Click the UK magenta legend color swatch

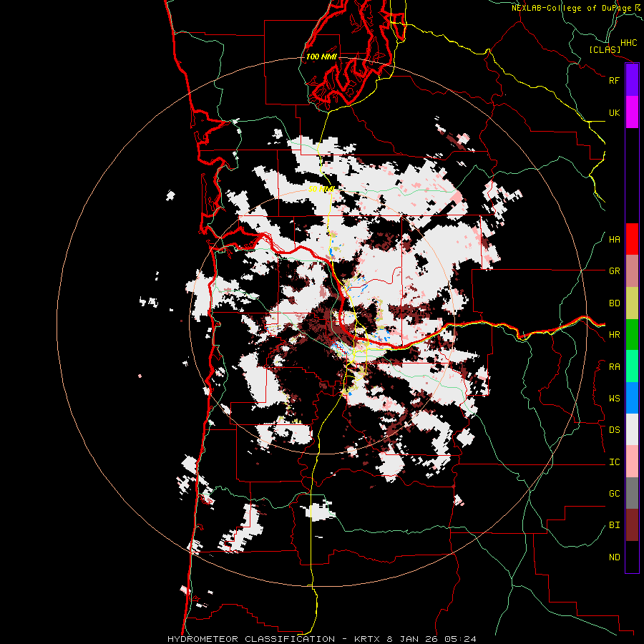[x=632, y=112]
